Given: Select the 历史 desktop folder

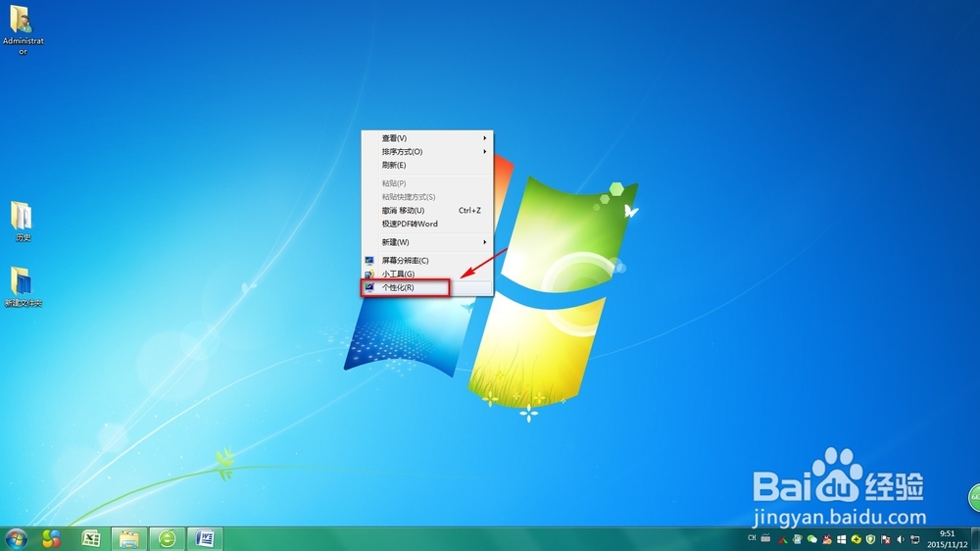Looking at the screenshot, I should [x=23, y=221].
